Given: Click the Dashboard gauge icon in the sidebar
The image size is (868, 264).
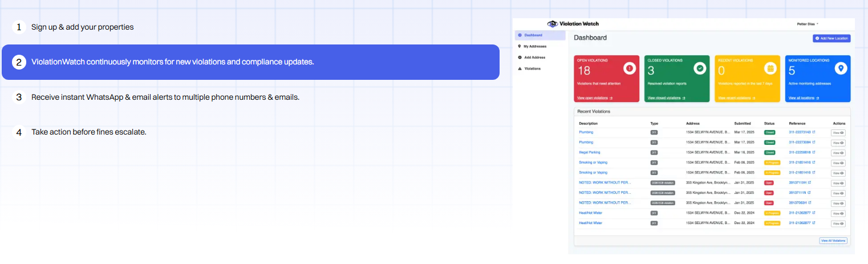Looking at the screenshot, I should click(520, 35).
